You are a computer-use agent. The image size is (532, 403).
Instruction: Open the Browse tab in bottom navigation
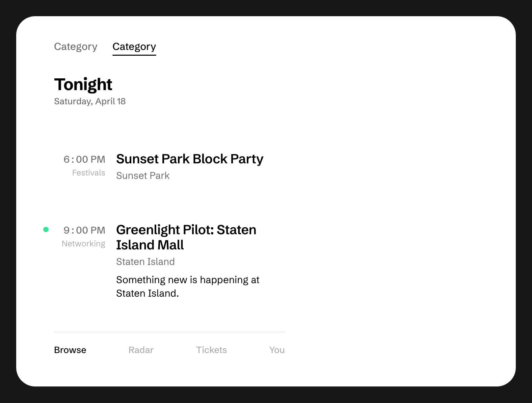[x=70, y=350]
